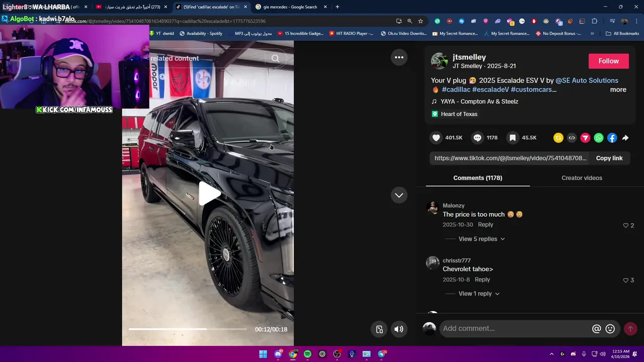Screen dimensions: 644x362
Task: Expand View 1 reply under chrisstr777
Action: click(479, 294)
